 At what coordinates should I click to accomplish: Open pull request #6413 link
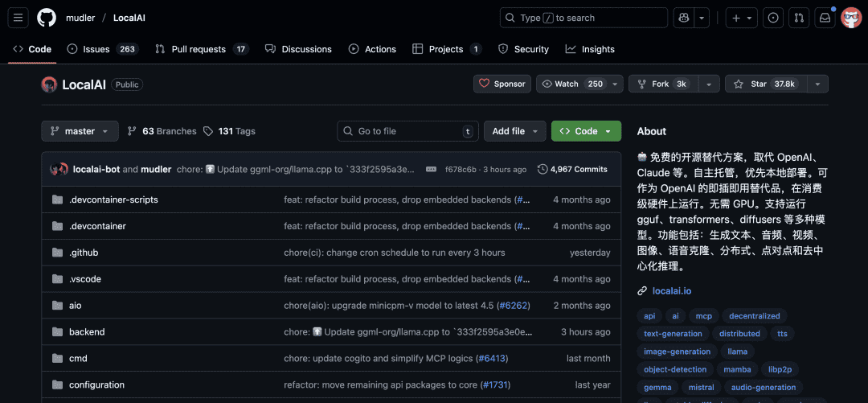coord(491,359)
